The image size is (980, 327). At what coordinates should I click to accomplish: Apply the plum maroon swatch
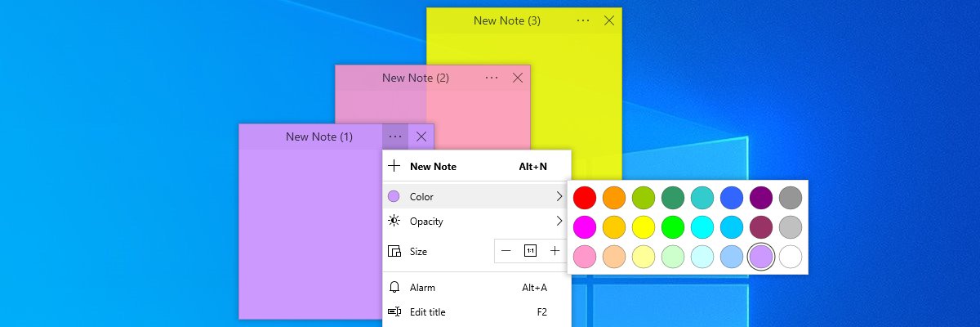pos(761,226)
